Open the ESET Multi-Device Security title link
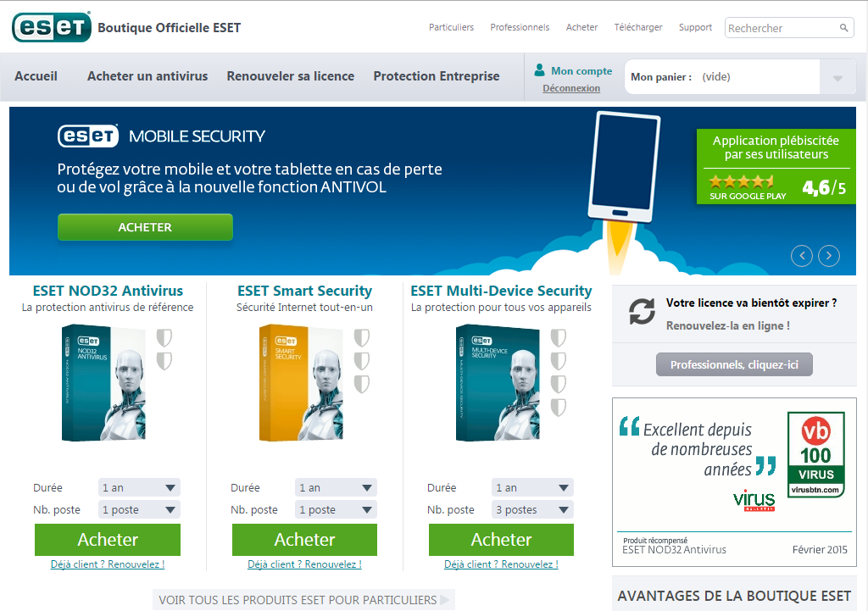This screenshot has height=611, width=868. click(x=501, y=291)
